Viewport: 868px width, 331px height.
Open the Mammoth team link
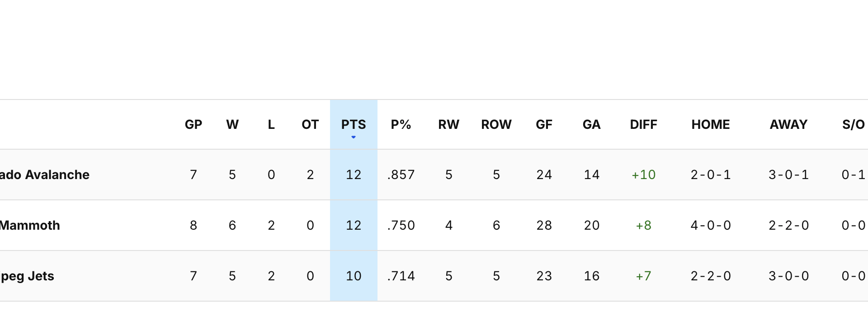[29, 225]
